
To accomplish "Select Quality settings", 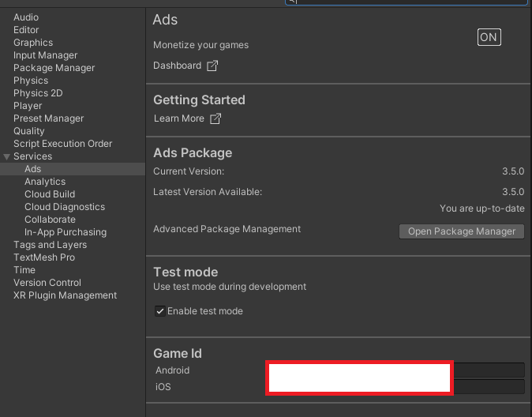I will (x=29, y=131).
